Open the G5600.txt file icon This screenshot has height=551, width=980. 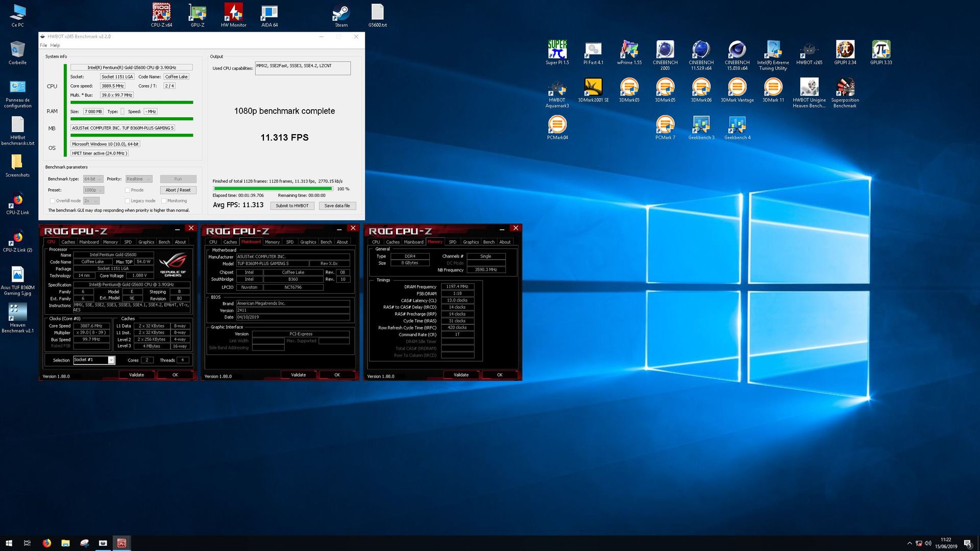[377, 15]
